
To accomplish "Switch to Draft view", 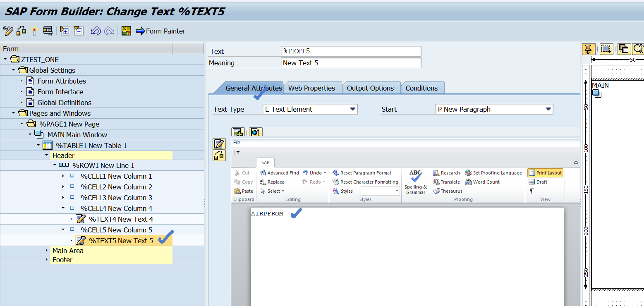I will [x=538, y=182].
